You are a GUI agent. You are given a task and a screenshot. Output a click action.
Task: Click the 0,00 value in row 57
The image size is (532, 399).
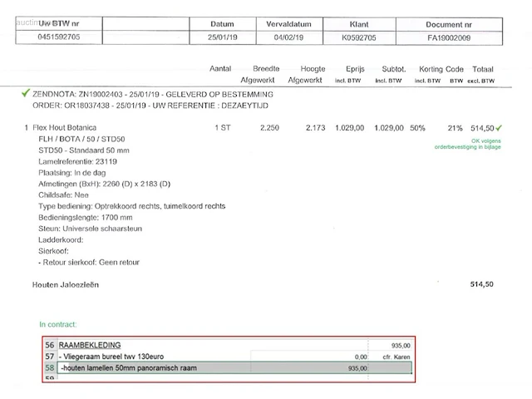[x=361, y=357]
